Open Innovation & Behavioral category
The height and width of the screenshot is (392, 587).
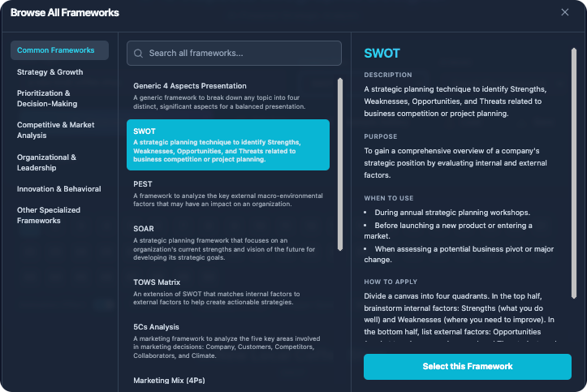tap(59, 189)
